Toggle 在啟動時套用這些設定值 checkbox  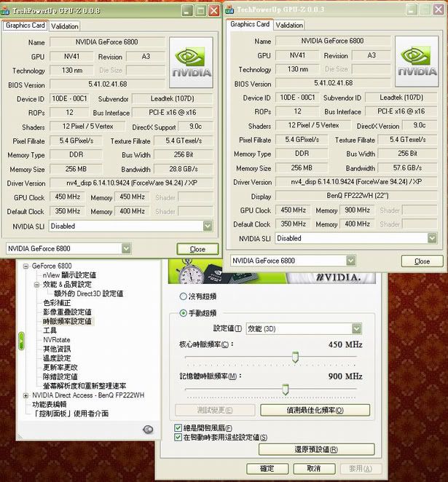(x=178, y=437)
